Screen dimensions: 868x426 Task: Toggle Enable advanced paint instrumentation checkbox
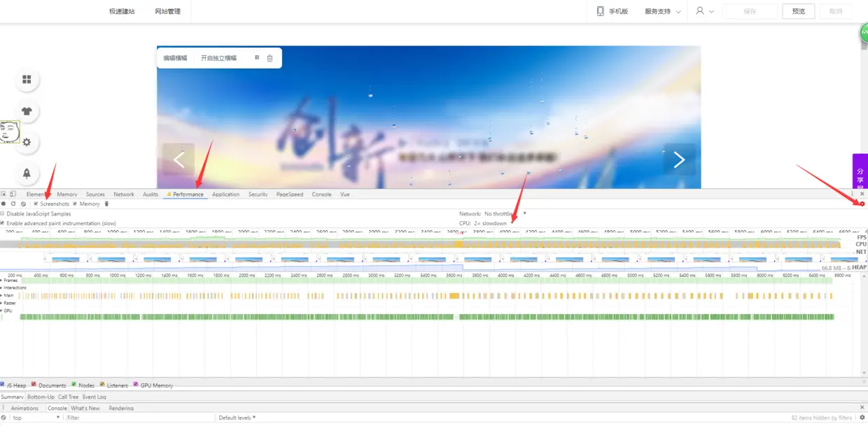pos(3,223)
